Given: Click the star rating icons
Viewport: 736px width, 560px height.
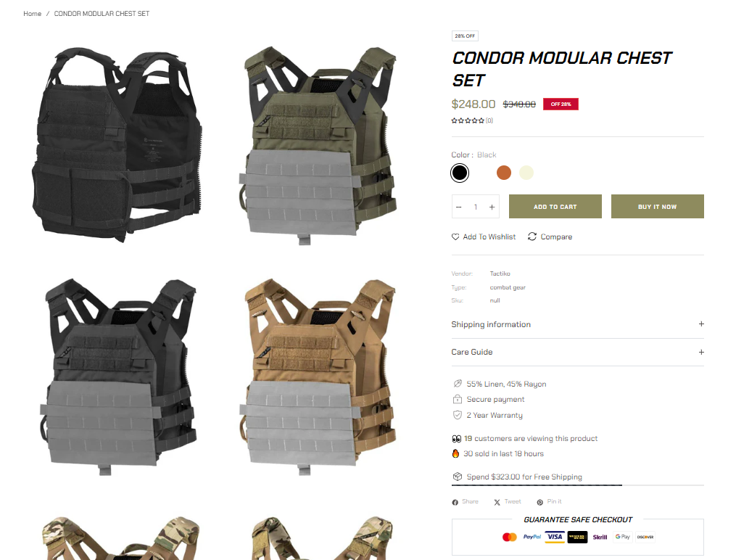Looking at the screenshot, I should [468, 120].
